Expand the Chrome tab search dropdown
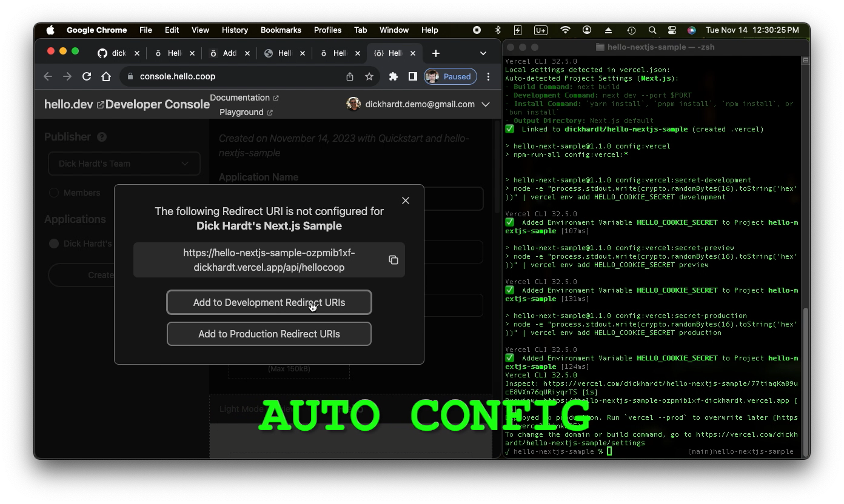 (x=483, y=53)
